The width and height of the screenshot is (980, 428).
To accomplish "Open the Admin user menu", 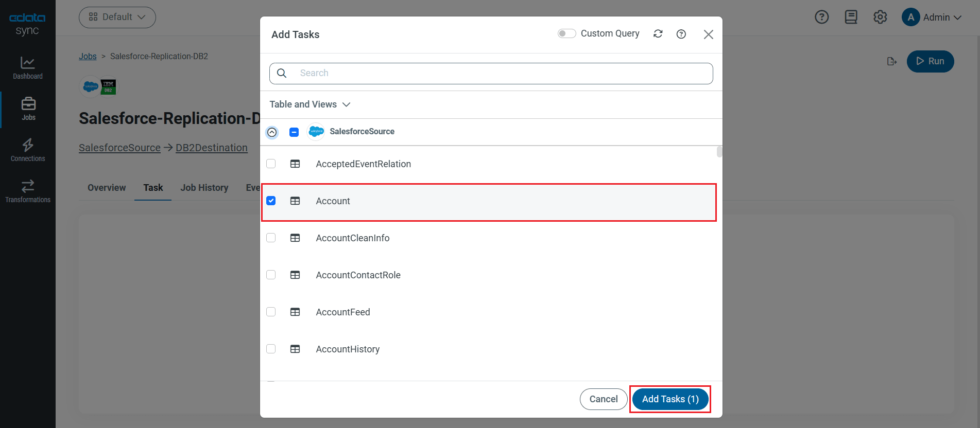I will 932,17.
